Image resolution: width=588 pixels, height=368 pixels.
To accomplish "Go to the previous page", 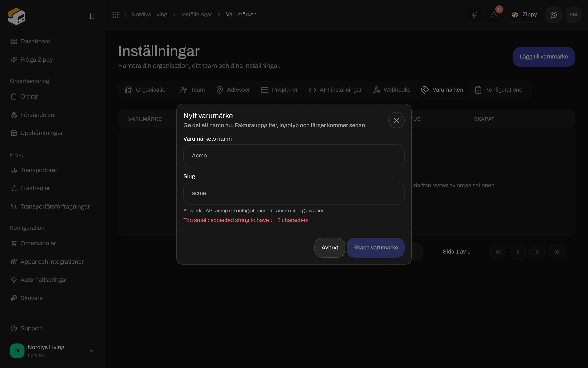I will [x=518, y=252].
